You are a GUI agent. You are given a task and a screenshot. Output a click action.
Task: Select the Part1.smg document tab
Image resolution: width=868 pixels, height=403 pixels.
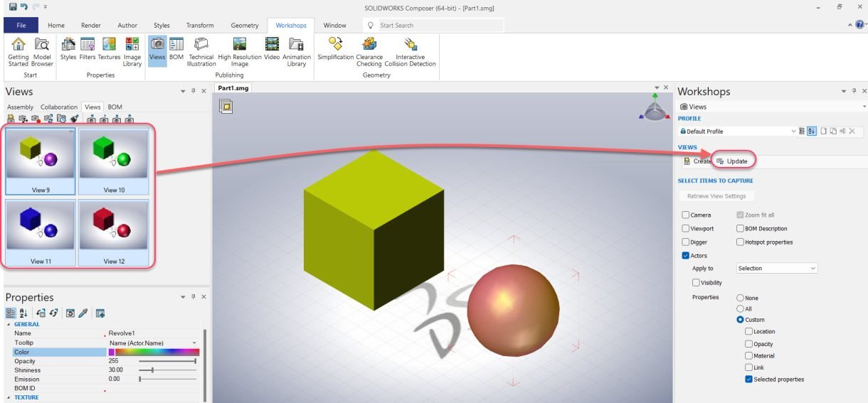pos(233,88)
